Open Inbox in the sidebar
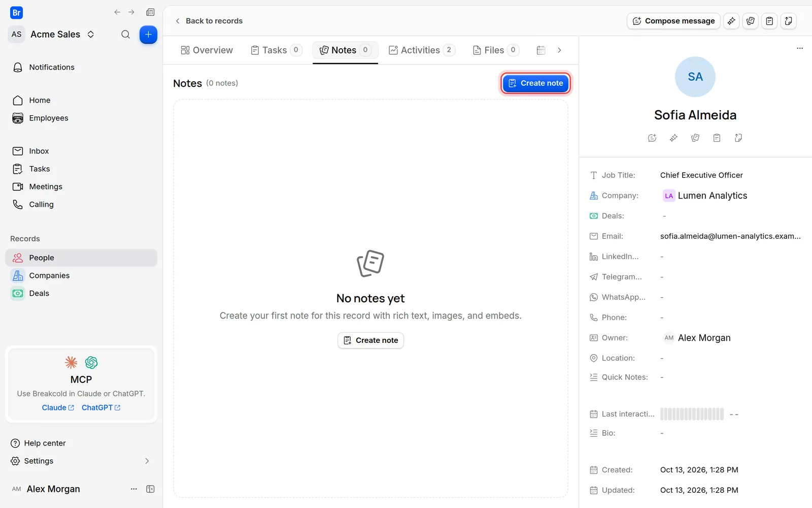 click(x=81, y=151)
